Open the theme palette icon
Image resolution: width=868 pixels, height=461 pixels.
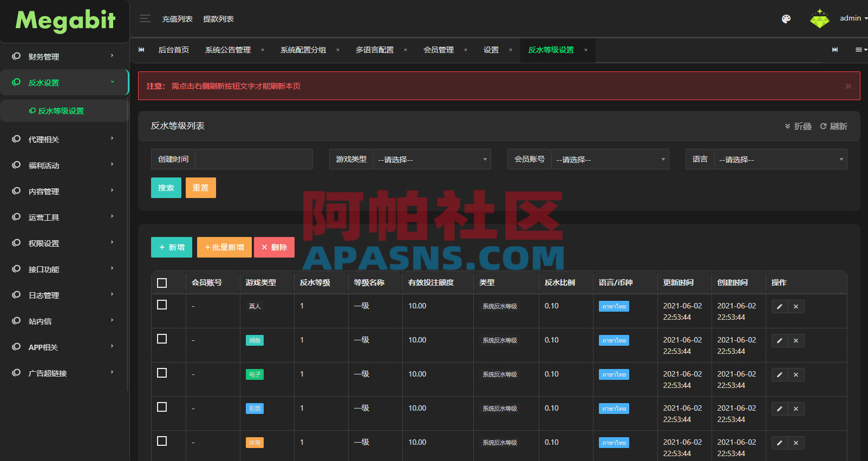786,19
